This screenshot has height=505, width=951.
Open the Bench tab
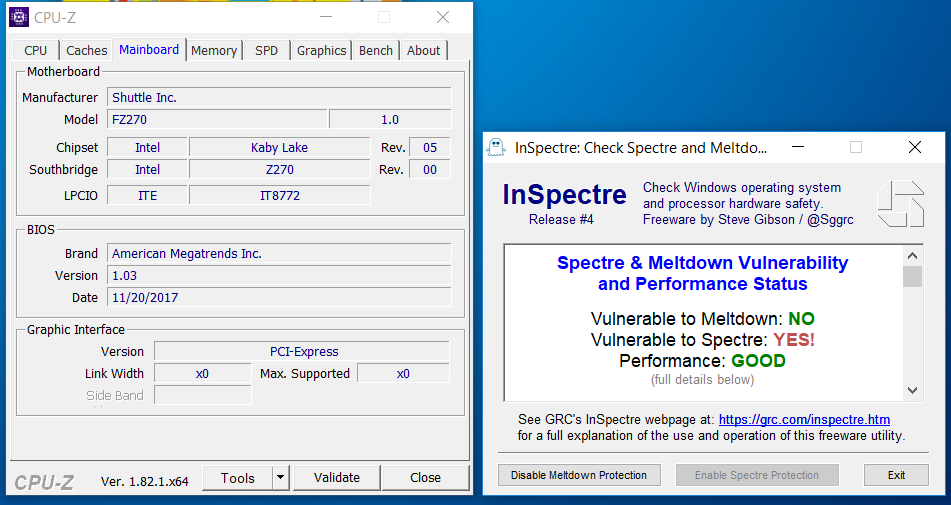pyautogui.click(x=376, y=50)
